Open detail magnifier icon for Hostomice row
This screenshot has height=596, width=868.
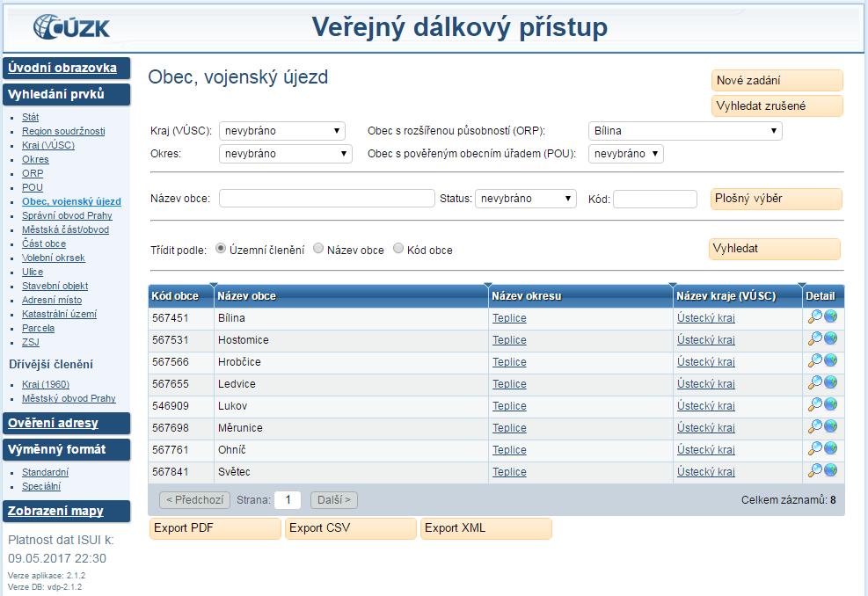click(x=815, y=339)
